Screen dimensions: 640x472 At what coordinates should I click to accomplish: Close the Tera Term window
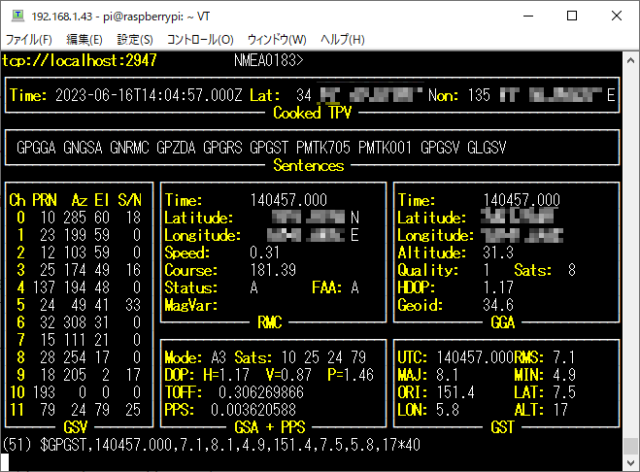point(616,16)
